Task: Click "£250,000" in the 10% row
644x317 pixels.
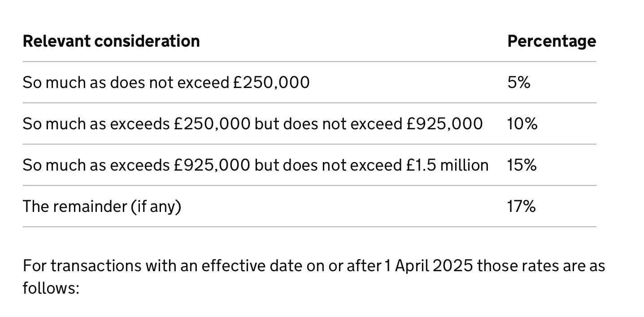Action: click(212, 124)
